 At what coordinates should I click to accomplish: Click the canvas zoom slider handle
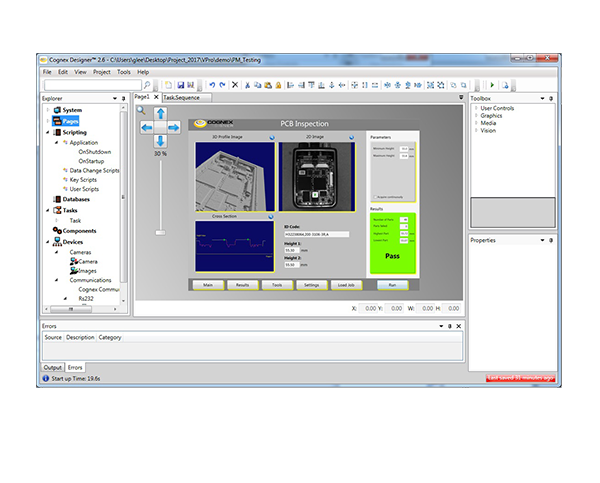pyautogui.click(x=160, y=232)
